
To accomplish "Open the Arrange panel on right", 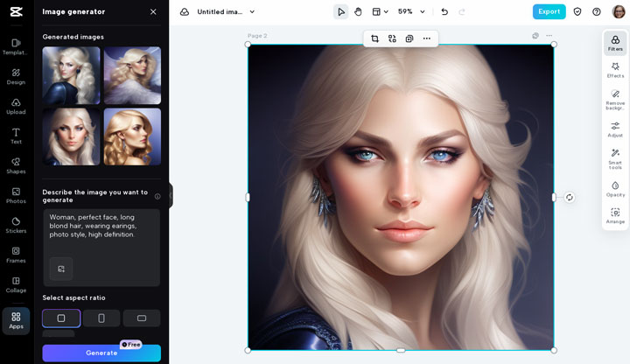I will pos(615,216).
